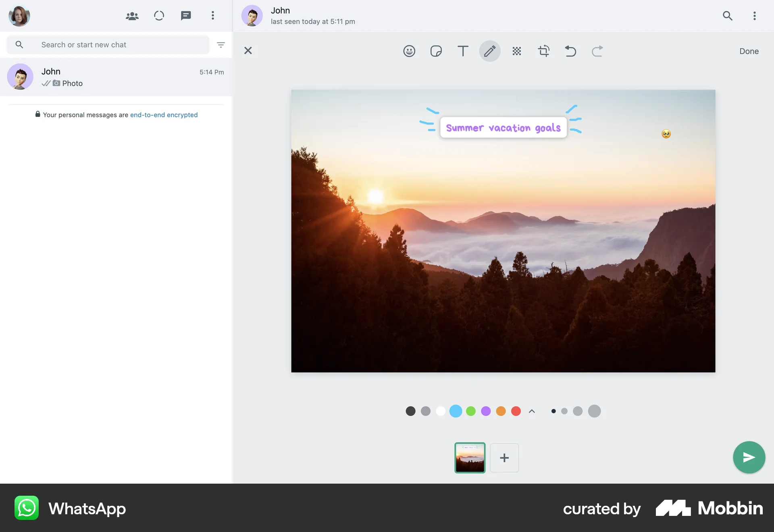Select the pencil drawing tool
This screenshot has height=532, width=774.
(x=490, y=51)
